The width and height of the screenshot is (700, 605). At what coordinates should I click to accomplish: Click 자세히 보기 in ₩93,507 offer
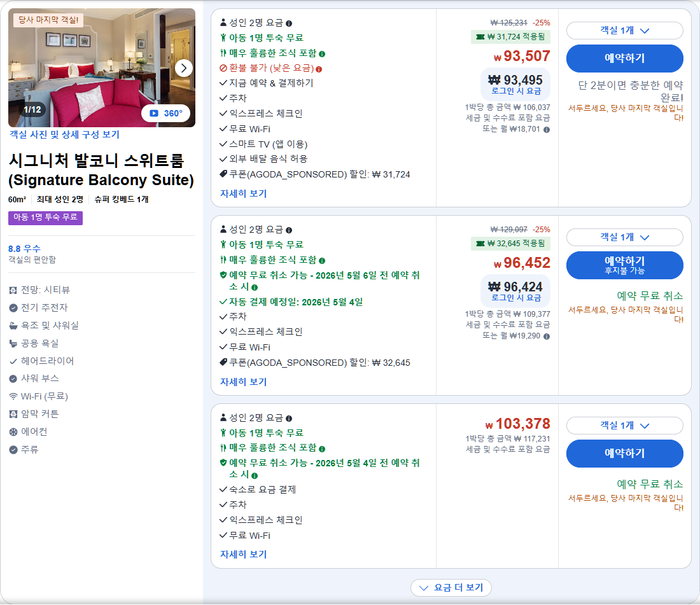pyautogui.click(x=243, y=193)
